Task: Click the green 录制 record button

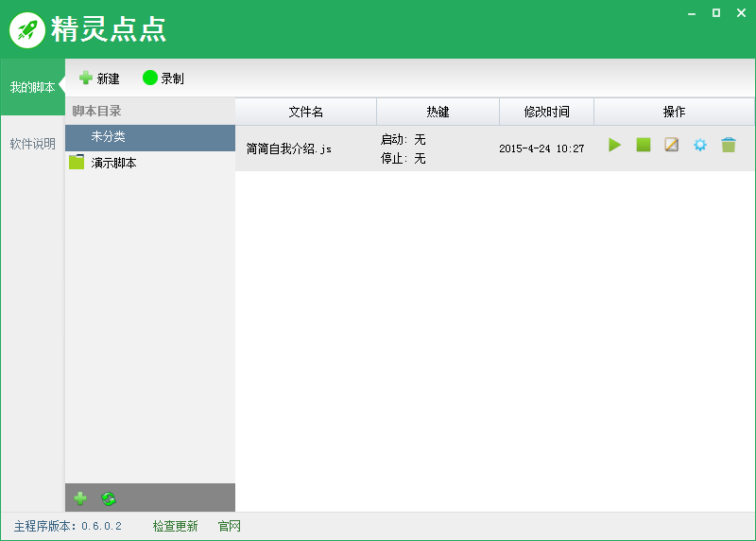Action: pyautogui.click(x=163, y=79)
